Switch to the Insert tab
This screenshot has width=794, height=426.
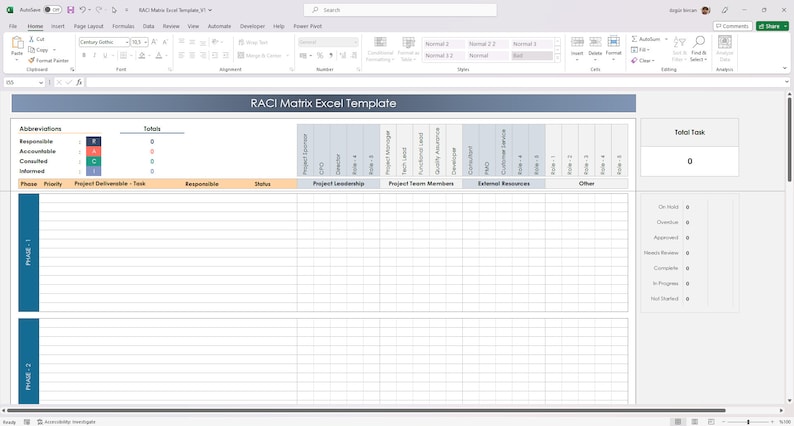coord(58,26)
